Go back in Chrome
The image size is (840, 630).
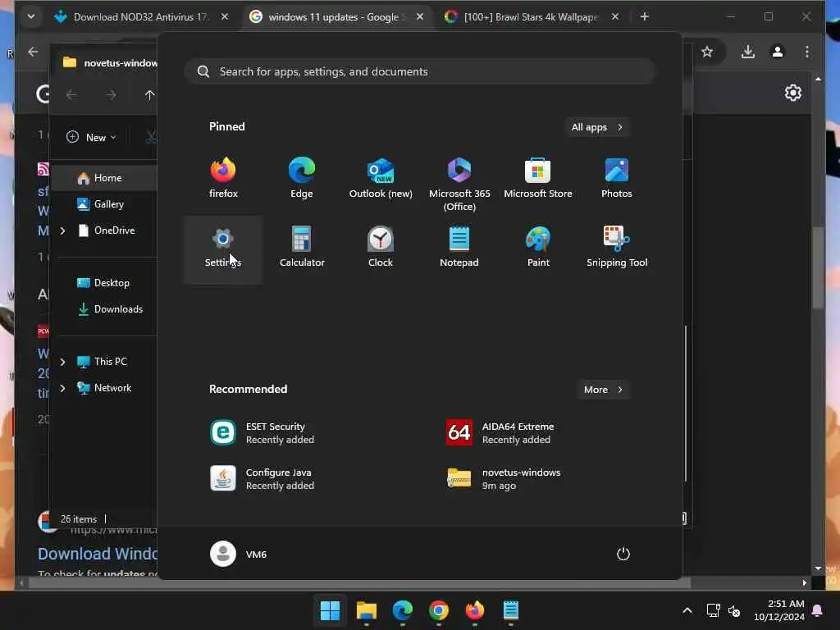click(x=33, y=52)
